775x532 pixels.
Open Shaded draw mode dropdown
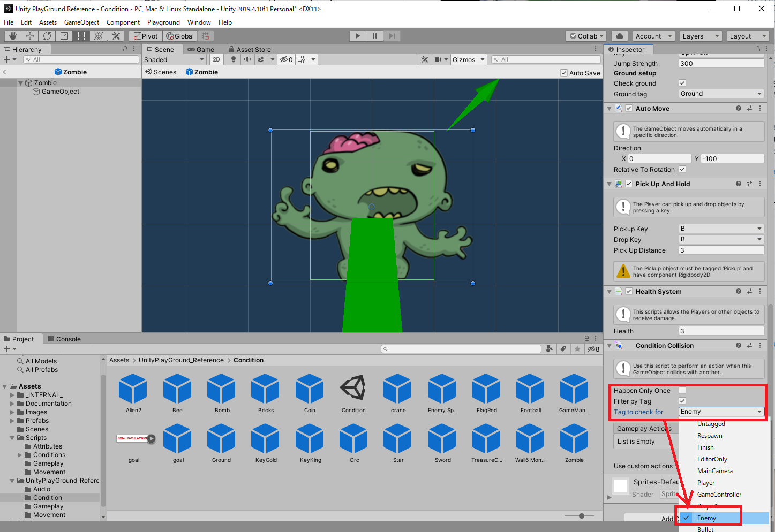(x=174, y=59)
